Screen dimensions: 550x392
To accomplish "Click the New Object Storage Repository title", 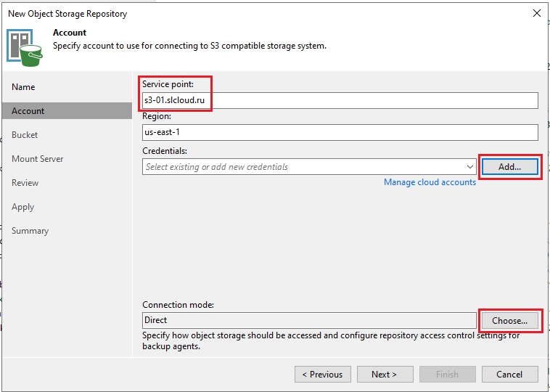I will [x=67, y=14].
